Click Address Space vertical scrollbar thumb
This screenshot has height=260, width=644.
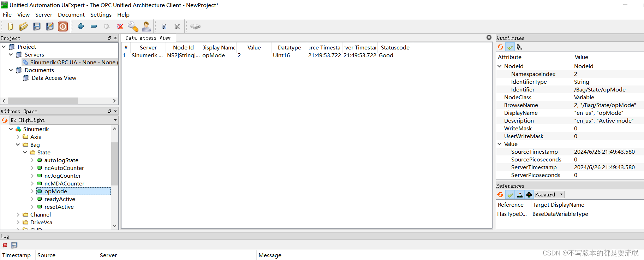(x=114, y=164)
